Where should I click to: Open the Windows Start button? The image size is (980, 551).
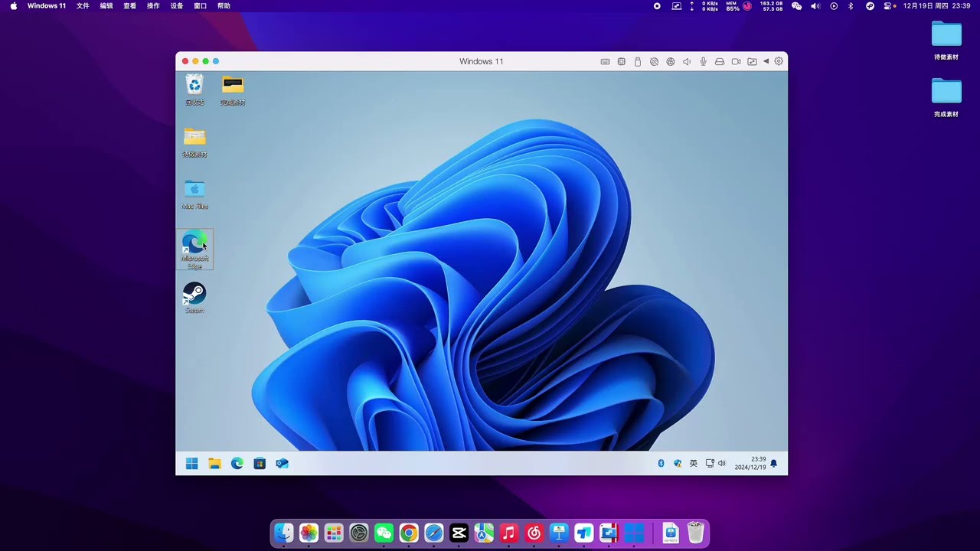(x=192, y=464)
